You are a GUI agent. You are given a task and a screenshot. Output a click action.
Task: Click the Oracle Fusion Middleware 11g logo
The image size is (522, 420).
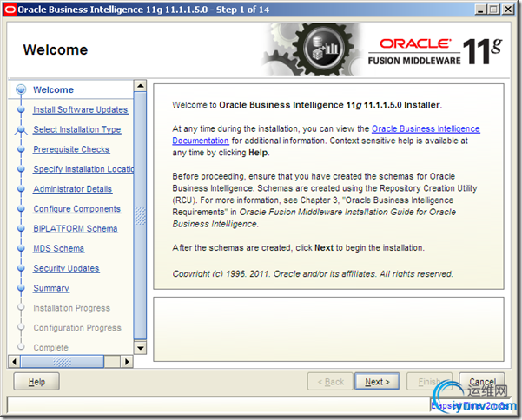[x=435, y=51]
